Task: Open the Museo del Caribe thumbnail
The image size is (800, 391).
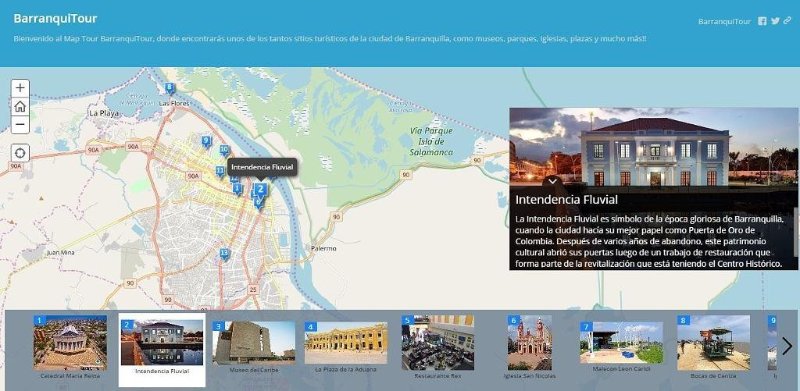Action: pos(254,343)
